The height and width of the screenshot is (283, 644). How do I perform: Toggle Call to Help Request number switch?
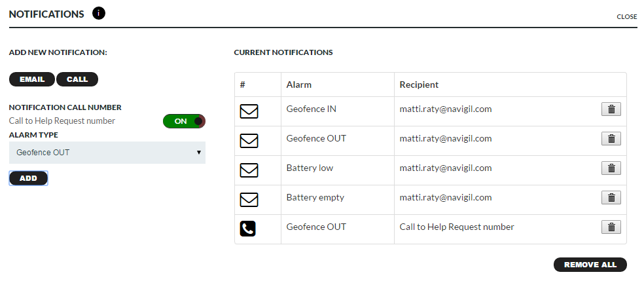coord(184,121)
